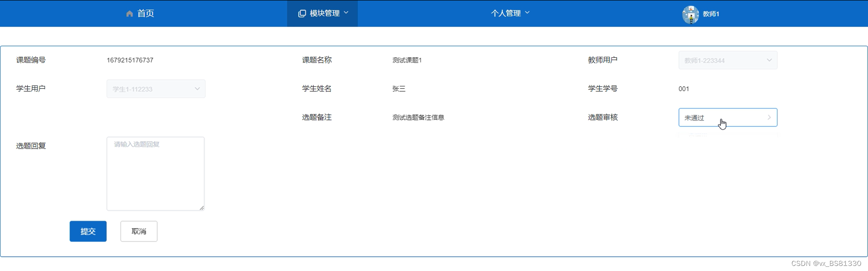The width and height of the screenshot is (868, 271).
Task: Click the 模块管理 module icon
Action: [302, 14]
